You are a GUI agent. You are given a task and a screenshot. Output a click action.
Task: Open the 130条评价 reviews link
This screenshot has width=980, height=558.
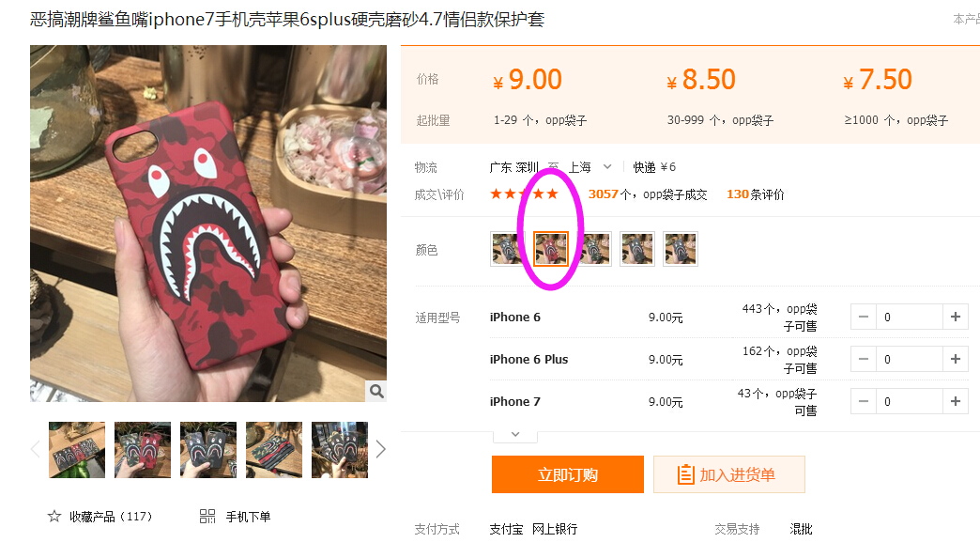pos(755,194)
